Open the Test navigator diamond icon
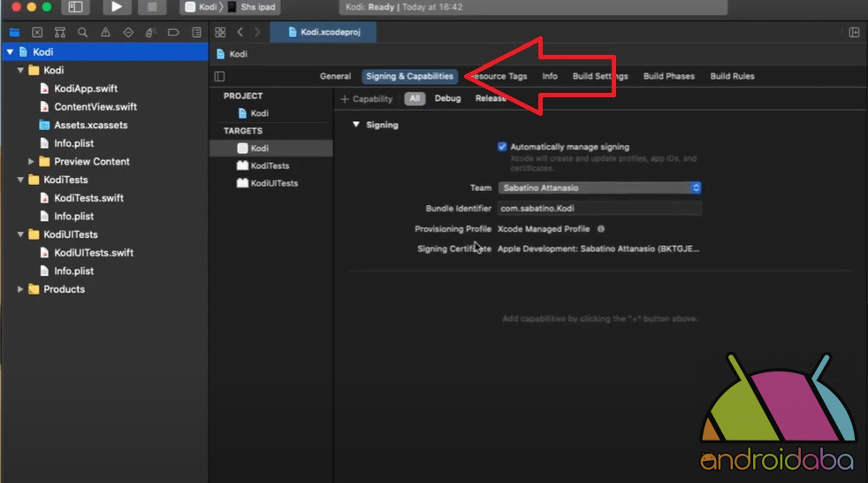The image size is (868, 483). [x=128, y=32]
